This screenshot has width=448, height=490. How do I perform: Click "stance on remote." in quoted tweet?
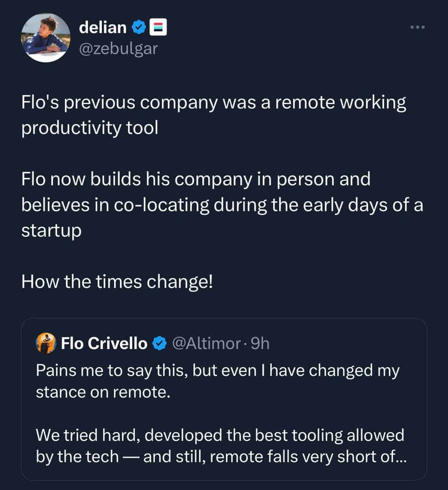tap(103, 392)
